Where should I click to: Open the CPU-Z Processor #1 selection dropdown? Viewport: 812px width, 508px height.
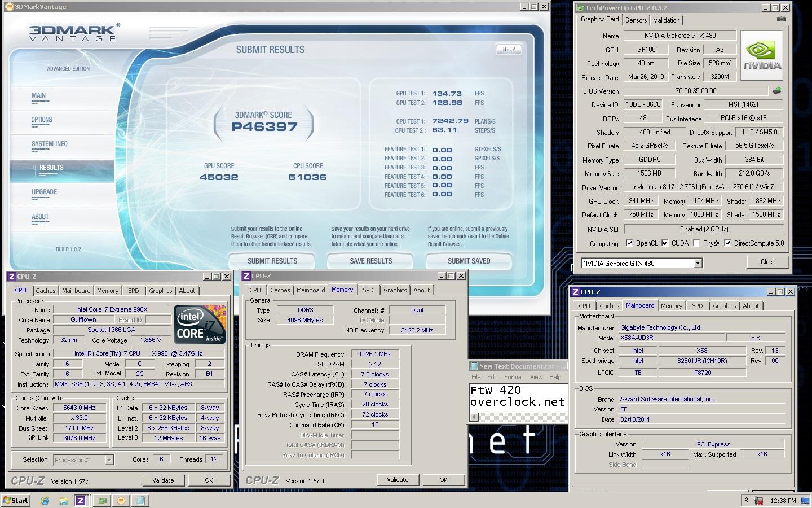click(x=109, y=460)
